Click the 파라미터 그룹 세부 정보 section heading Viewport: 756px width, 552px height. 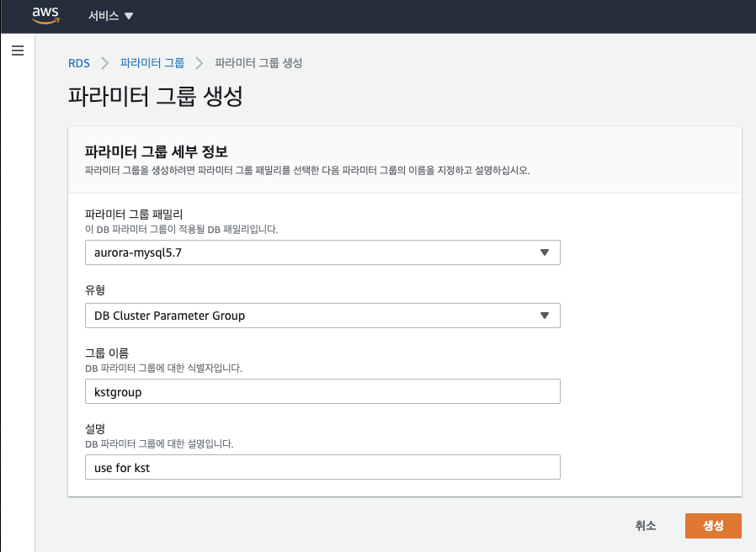[157, 151]
